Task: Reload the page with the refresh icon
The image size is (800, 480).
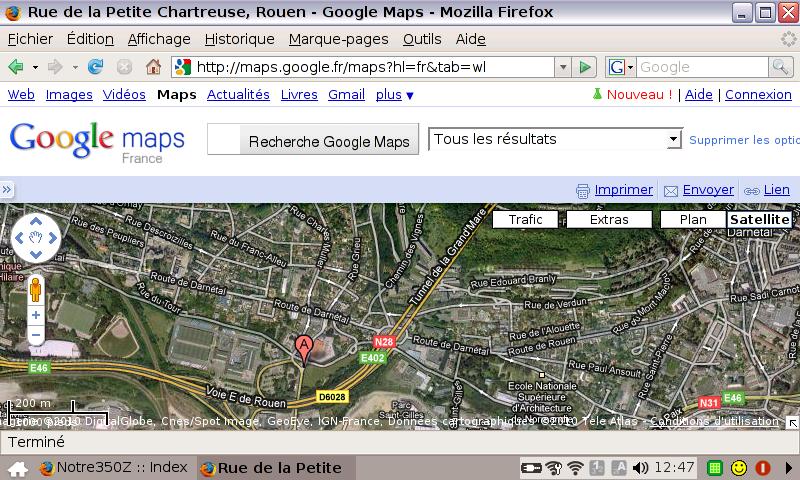Action: point(95,67)
